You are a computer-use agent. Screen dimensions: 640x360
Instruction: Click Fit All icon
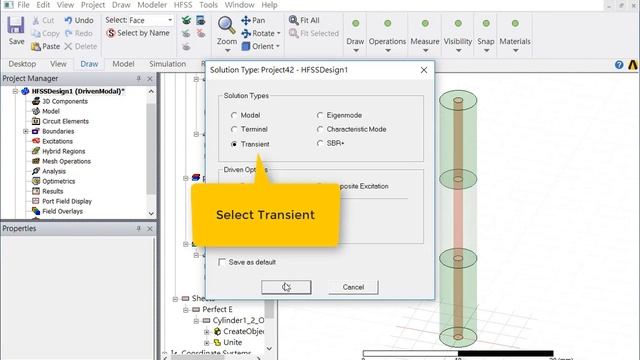point(293,20)
